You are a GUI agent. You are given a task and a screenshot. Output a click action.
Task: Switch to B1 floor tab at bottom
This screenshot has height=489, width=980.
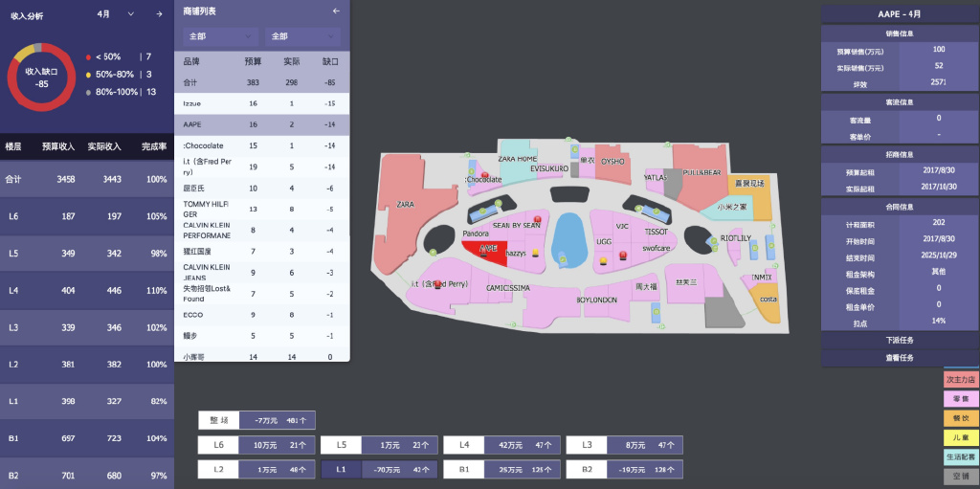click(x=501, y=469)
